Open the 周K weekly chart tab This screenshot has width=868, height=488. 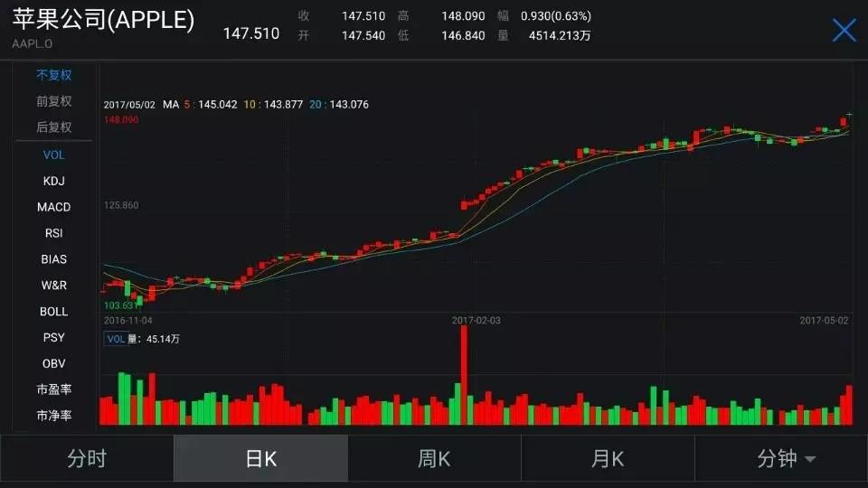pos(434,459)
